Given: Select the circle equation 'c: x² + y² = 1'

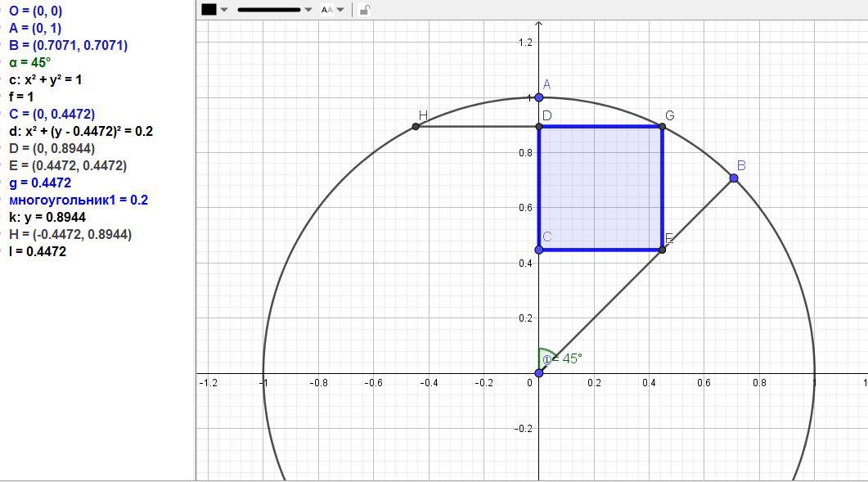Looking at the screenshot, I should [45, 79].
